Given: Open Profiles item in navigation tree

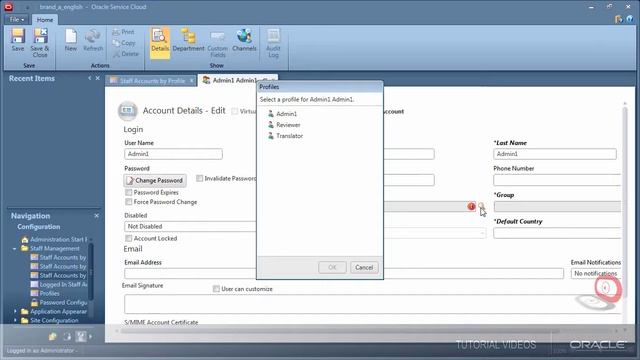Looking at the screenshot, I should (x=45, y=293).
